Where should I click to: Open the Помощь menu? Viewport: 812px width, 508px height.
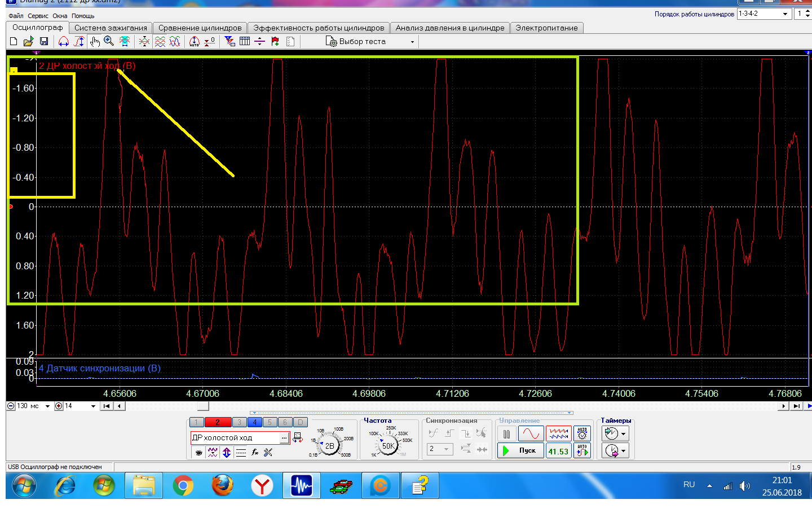point(83,16)
